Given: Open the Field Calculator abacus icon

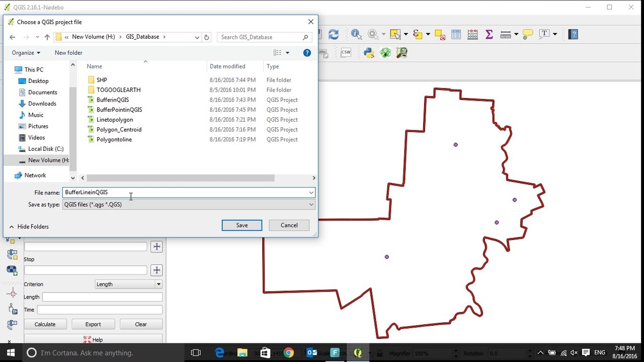Looking at the screenshot, I should tap(472, 34).
